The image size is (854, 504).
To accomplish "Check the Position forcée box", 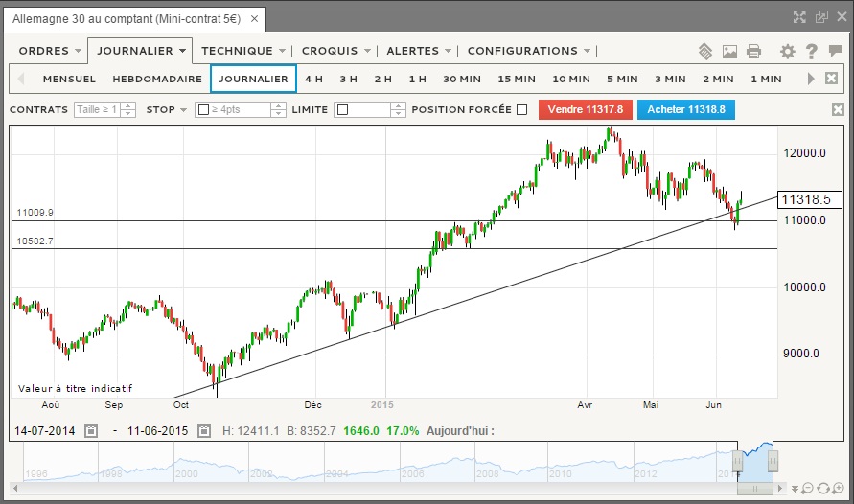I will coord(521,110).
